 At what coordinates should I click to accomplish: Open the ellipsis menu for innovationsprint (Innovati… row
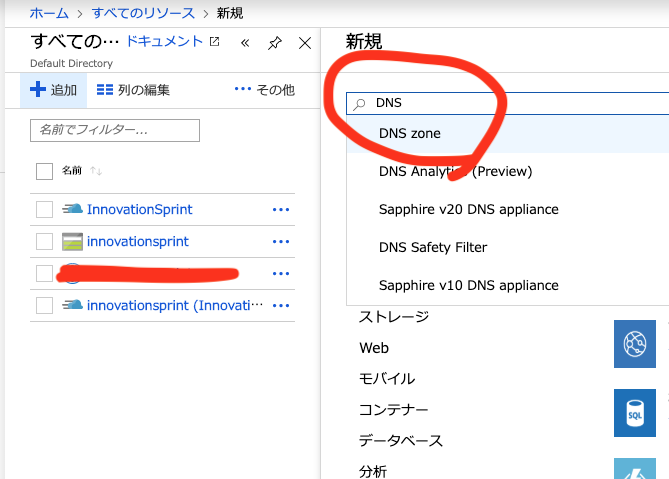281,305
